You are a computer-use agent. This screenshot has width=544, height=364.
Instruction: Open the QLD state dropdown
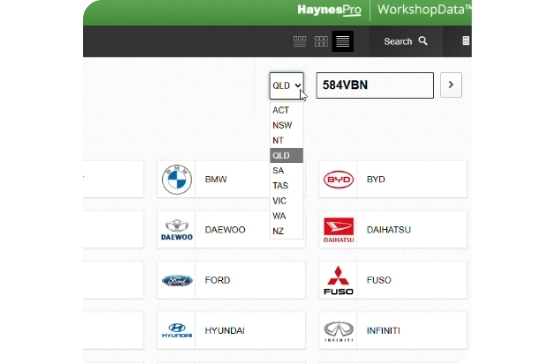coord(287,85)
